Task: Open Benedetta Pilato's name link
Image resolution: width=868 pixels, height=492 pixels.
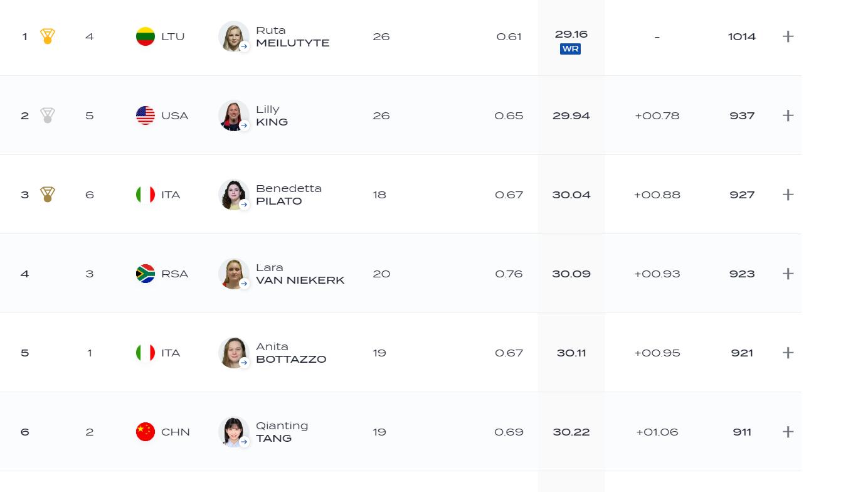Action: pyautogui.click(x=288, y=195)
